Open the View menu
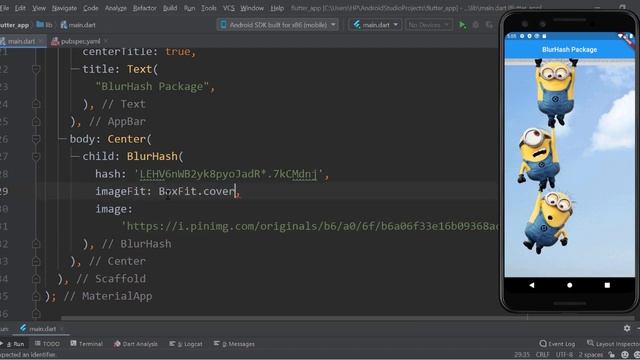Image resolution: width=640 pixels, height=360 pixels. tap(39, 8)
